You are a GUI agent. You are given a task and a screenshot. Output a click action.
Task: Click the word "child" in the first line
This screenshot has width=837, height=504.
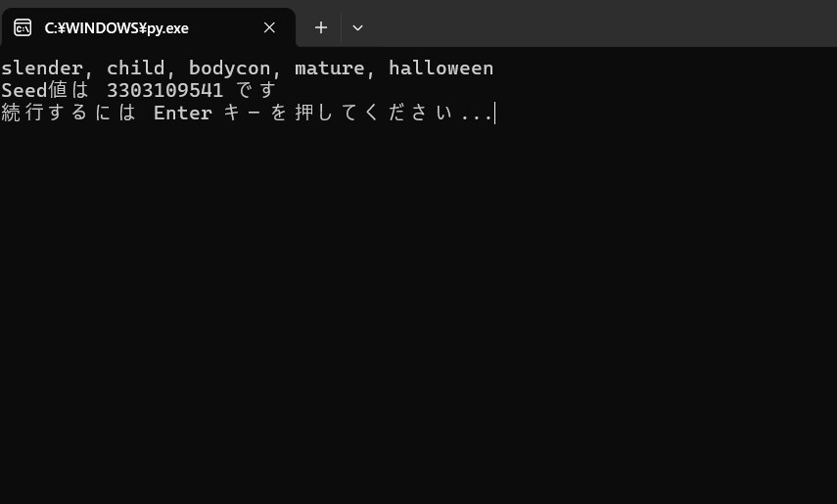[136, 69]
